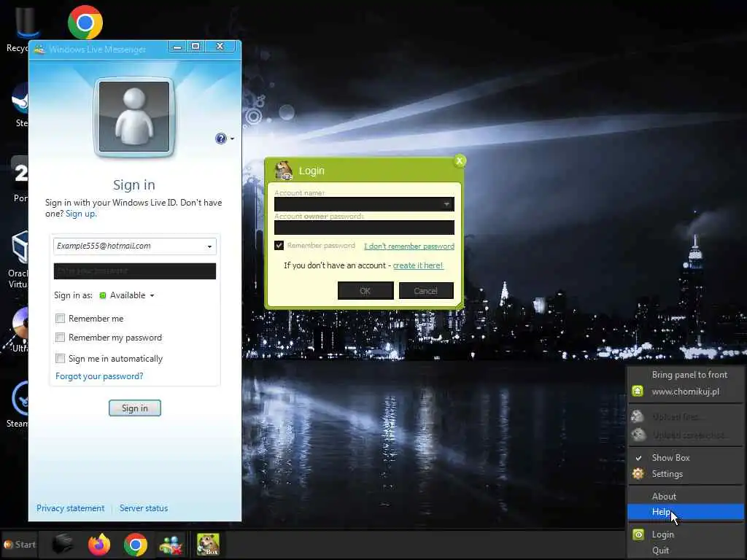747x560 pixels.
Task: Click the Messenger user avatar picture
Action: [134, 117]
